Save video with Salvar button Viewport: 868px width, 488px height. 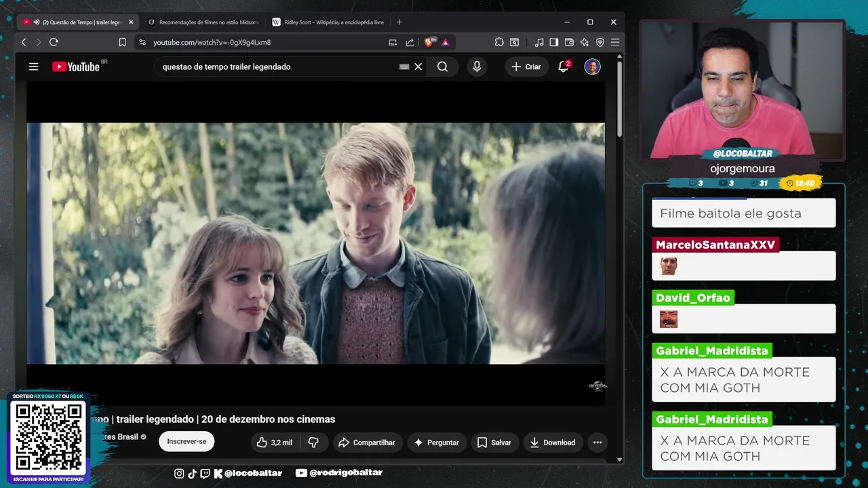point(494,443)
